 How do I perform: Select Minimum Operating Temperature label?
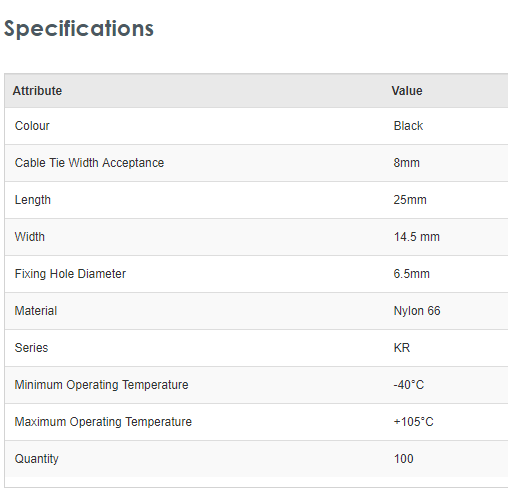click(101, 385)
